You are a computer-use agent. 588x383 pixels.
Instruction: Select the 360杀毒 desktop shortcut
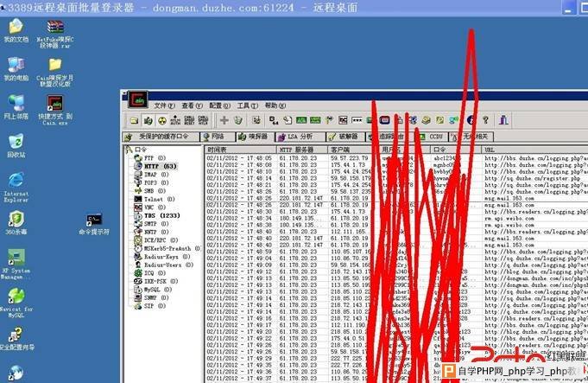(16, 223)
